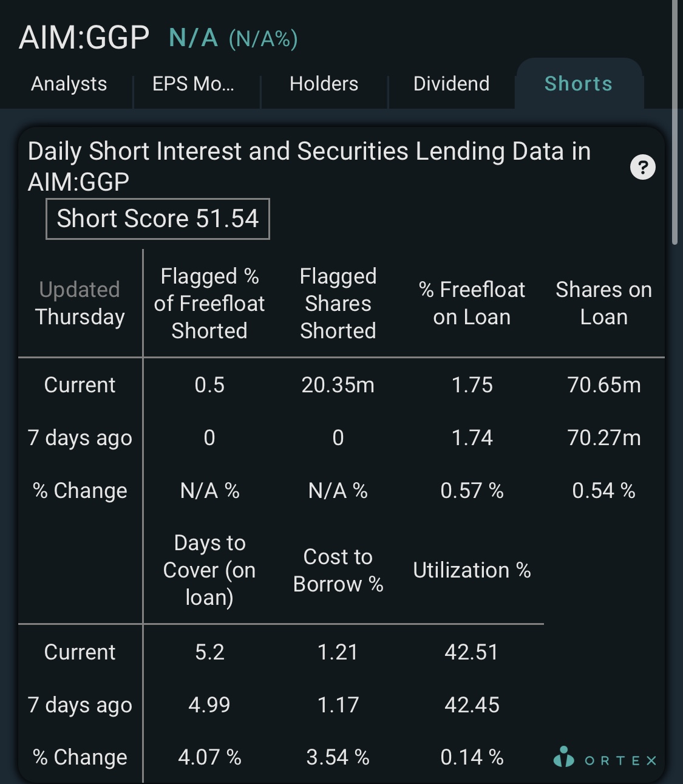Image resolution: width=683 pixels, height=784 pixels.
Task: Click the N/A price next to ticker
Action: [193, 38]
